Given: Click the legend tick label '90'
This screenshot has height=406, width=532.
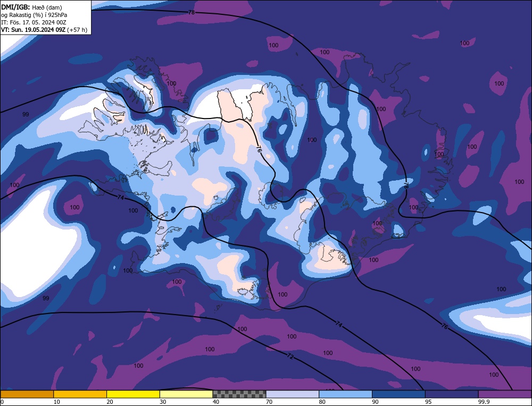Looking at the screenshot, I should (x=375, y=402).
